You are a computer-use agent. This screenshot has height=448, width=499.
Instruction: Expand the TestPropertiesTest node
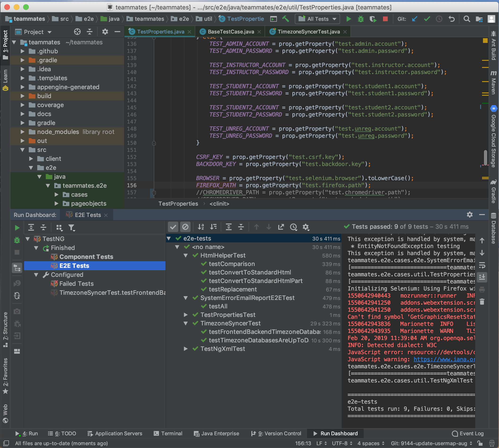pos(186,315)
